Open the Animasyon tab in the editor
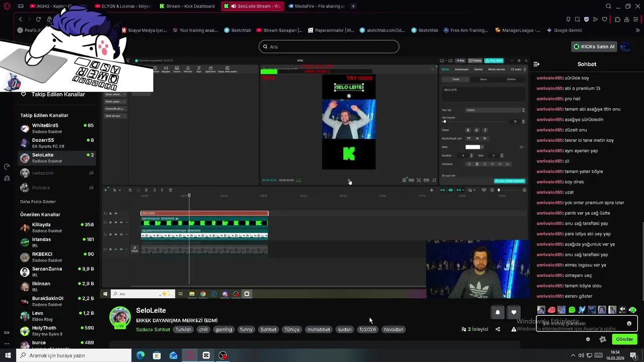644x362 pixels. click(x=461, y=69)
